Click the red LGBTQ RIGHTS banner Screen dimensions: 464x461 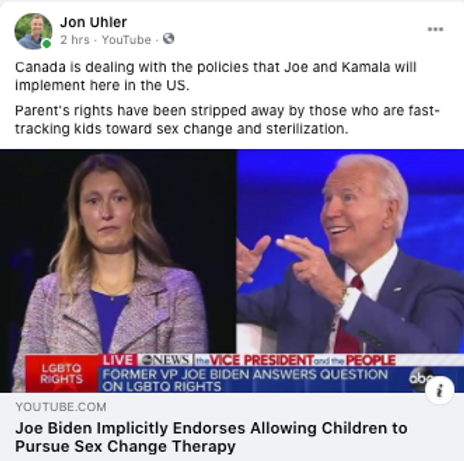point(62,374)
